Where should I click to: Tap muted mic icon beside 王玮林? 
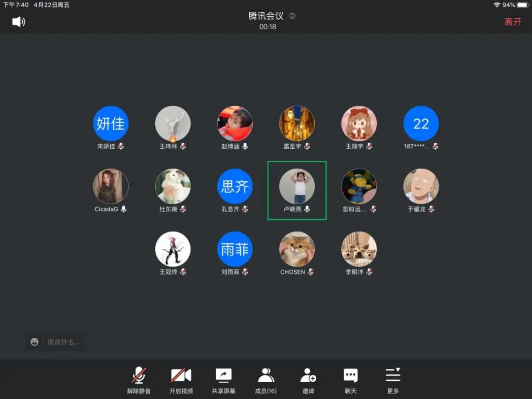point(183,146)
